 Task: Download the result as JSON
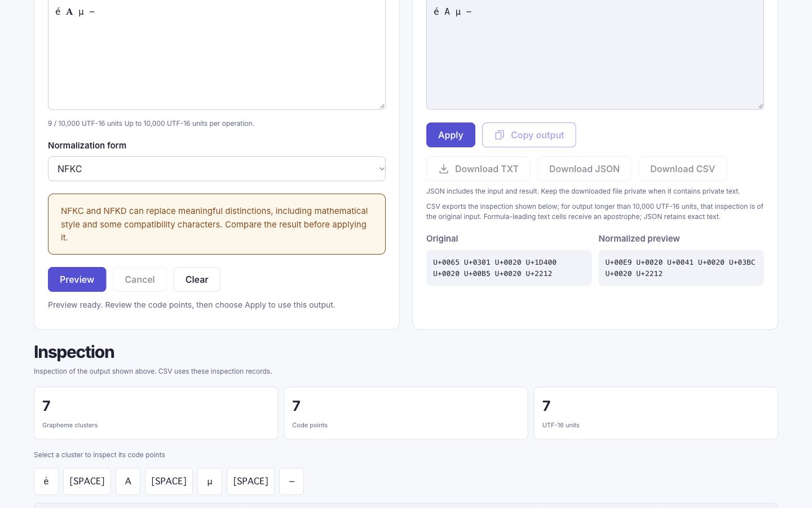click(584, 169)
